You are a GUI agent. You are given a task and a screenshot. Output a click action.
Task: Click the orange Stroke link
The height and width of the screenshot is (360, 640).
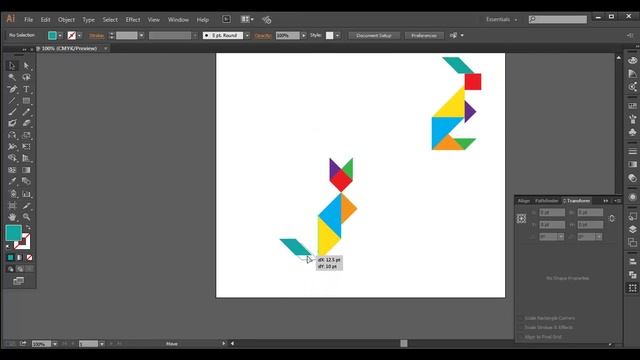(x=97, y=36)
